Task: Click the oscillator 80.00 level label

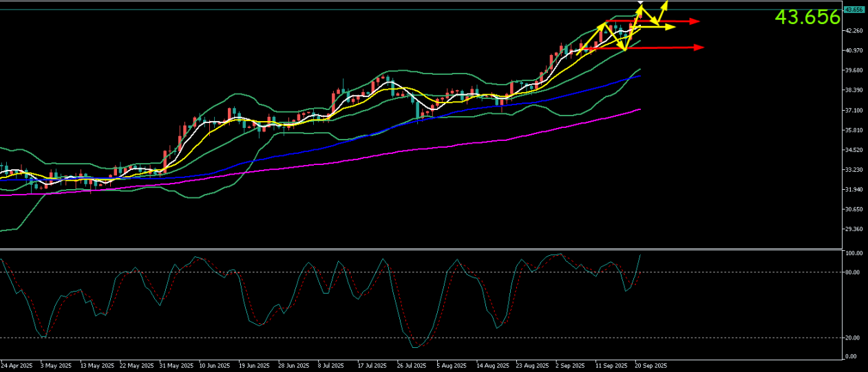Action: coord(854,272)
